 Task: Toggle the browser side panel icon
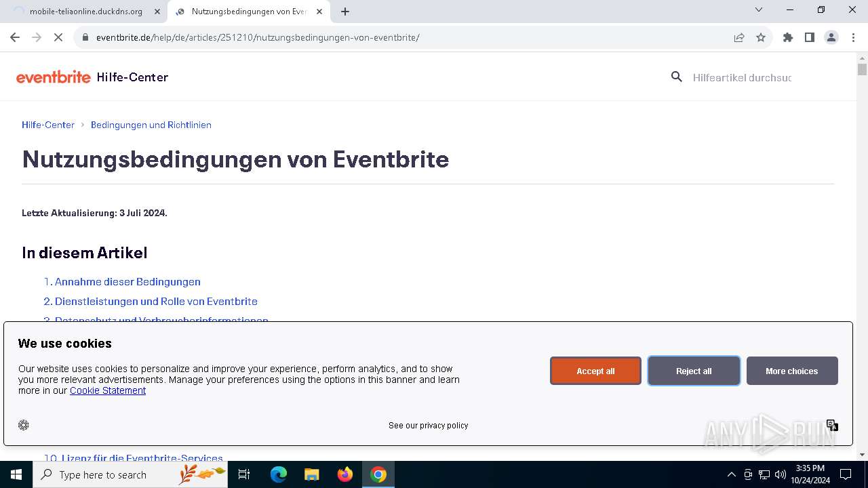click(810, 37)
